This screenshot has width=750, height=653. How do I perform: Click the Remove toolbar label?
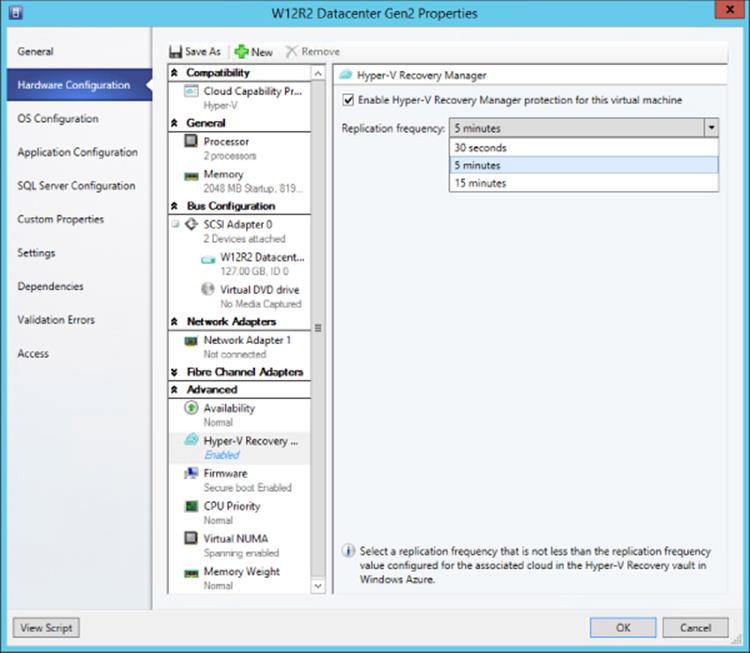click(x=320, y=52)
